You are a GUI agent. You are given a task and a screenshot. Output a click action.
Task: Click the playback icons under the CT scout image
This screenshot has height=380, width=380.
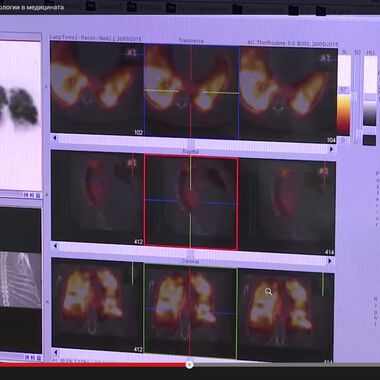(33, 357)
